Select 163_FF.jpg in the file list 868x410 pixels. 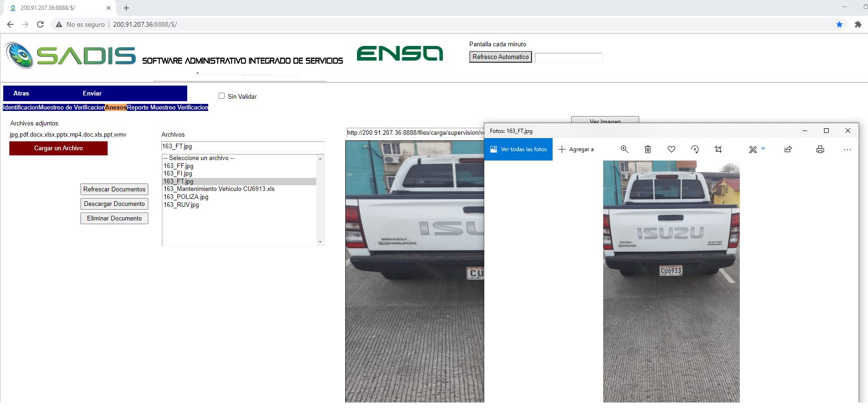[x=239, y=166]
